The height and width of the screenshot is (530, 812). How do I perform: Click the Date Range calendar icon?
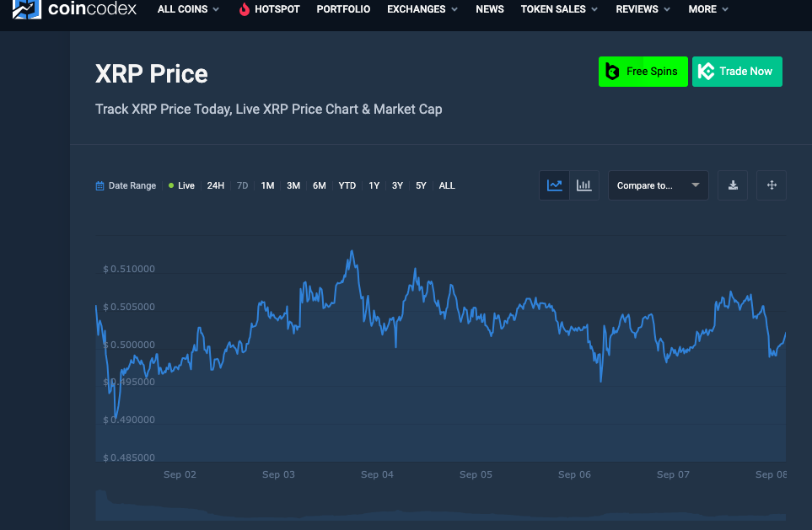[x=100, y=186]
